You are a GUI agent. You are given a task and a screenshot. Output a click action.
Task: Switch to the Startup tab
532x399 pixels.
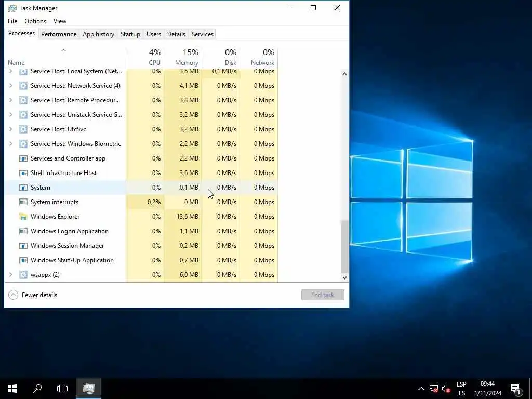click(130, 34)
